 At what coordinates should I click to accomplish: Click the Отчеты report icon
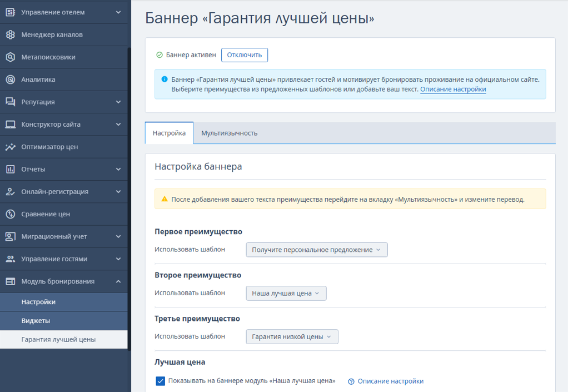tap(10, 169)
